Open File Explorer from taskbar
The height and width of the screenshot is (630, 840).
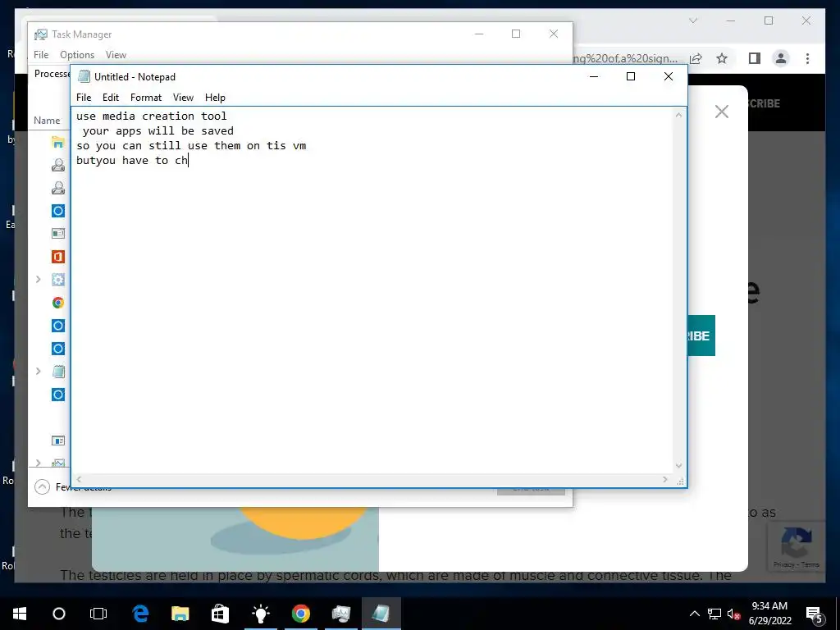pyautogui.click(x=180, y=614)
